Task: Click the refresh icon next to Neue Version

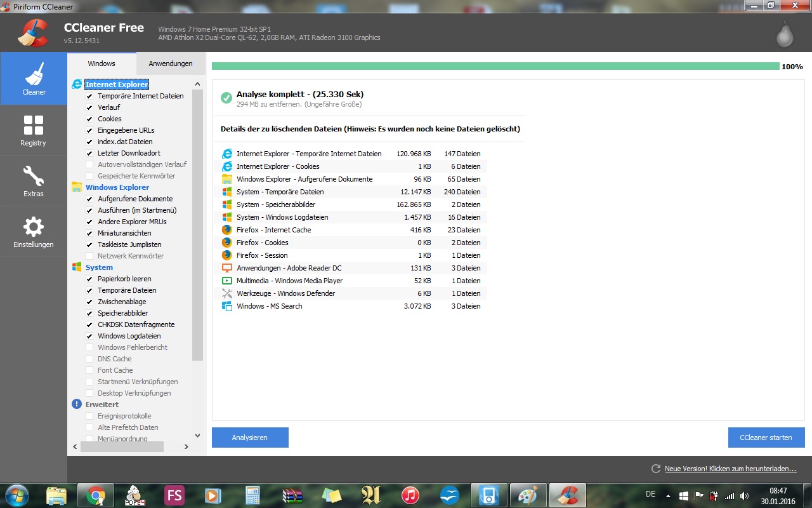Action: pos(656,469)
